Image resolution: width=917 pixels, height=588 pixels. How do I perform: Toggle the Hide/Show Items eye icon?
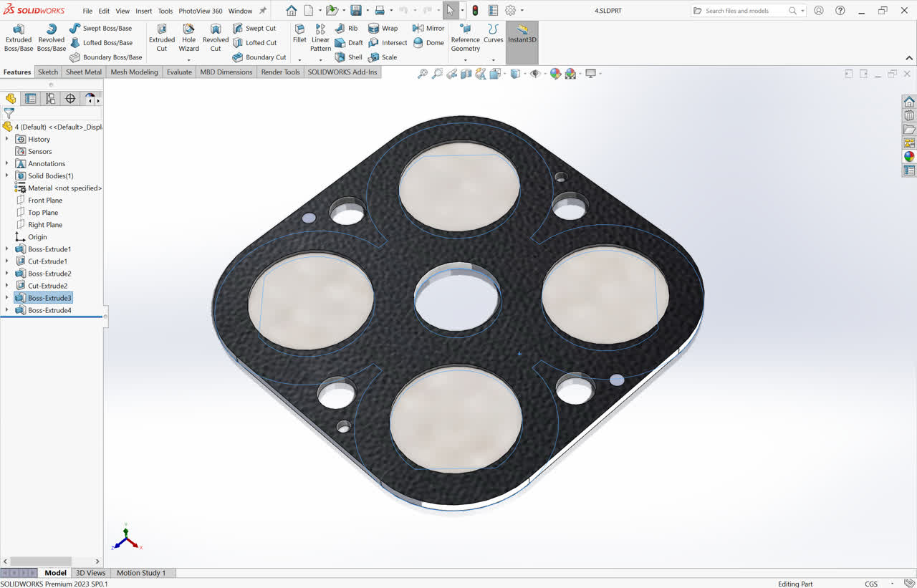[x=534, y=74]
